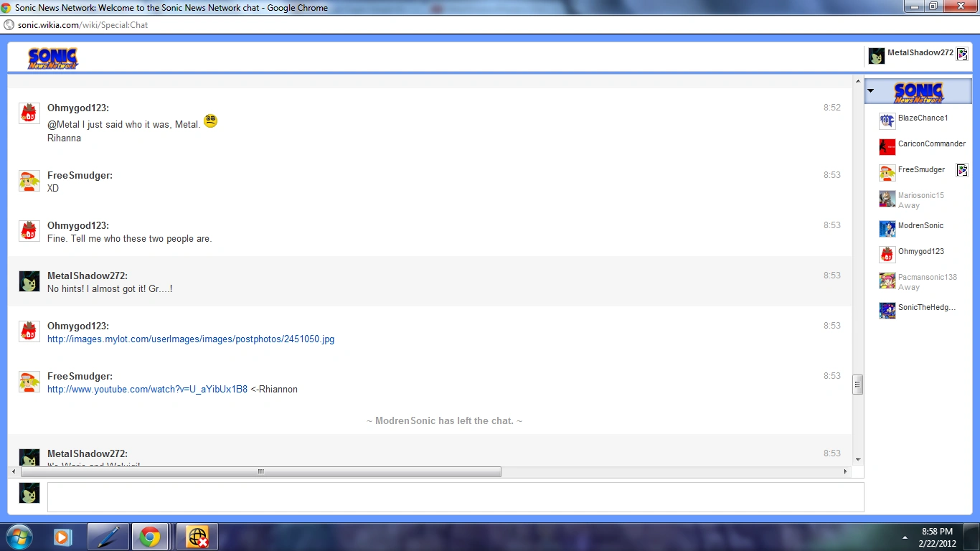The width and height of the screenshot is (980, 551).
Task: Click the badge icon next to FreeSmudger
Action: click(x=962, y=170)
